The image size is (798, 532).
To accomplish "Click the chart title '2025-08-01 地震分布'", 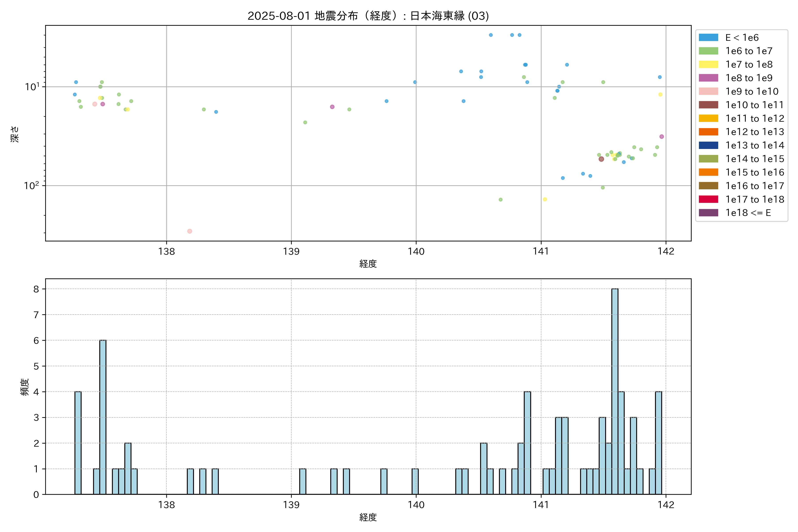I will [368, 16].
